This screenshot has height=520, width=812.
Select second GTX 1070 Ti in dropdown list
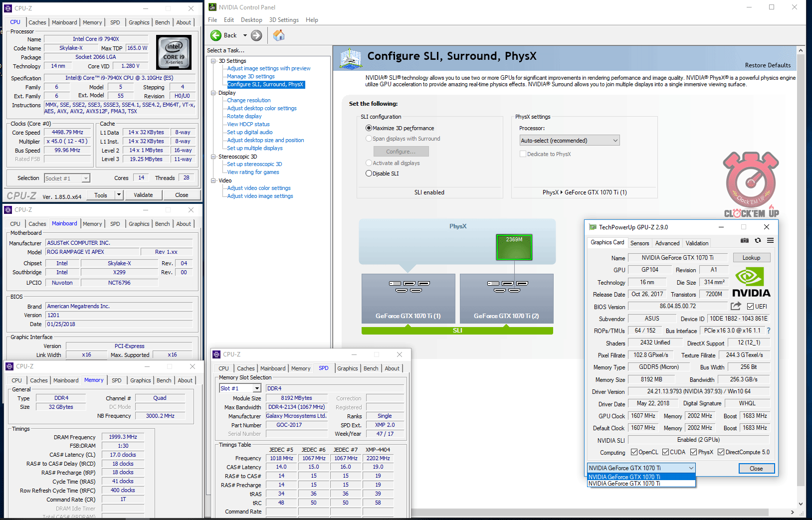[x=641, y=484]
